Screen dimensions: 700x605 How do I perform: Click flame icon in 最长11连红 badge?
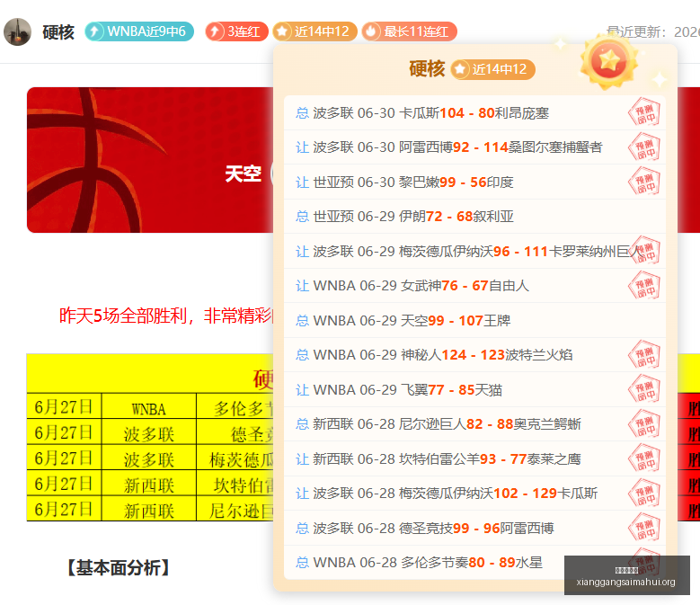click(x=371, y=31)
